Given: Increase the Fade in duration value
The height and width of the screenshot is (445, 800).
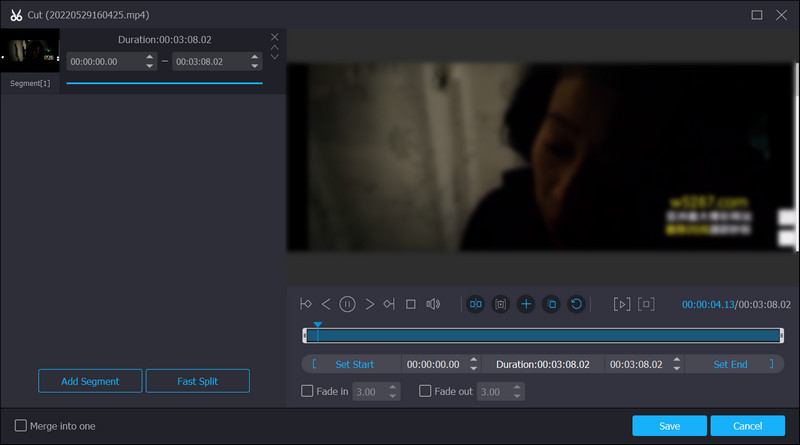Looking at the screenshot, I should tap(393, 388).
